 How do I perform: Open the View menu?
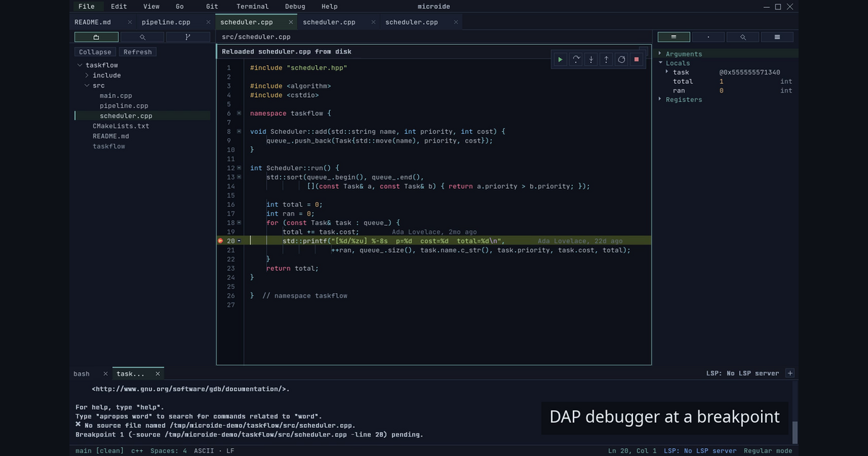pyautogui.click(x=151, y=7)
